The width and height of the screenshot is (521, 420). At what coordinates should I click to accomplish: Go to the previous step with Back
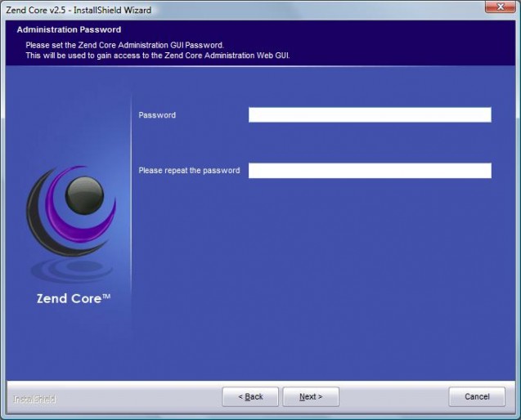coord(250,396)
